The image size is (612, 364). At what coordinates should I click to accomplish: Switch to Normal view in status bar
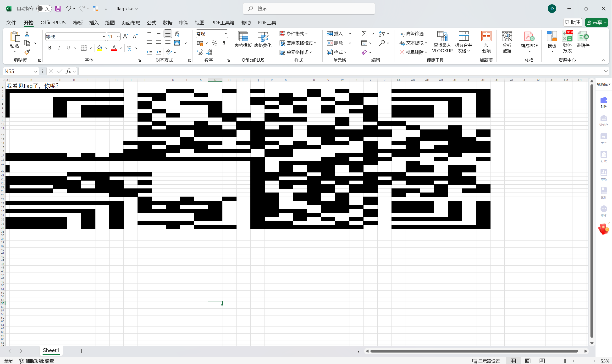click(513, 361)
